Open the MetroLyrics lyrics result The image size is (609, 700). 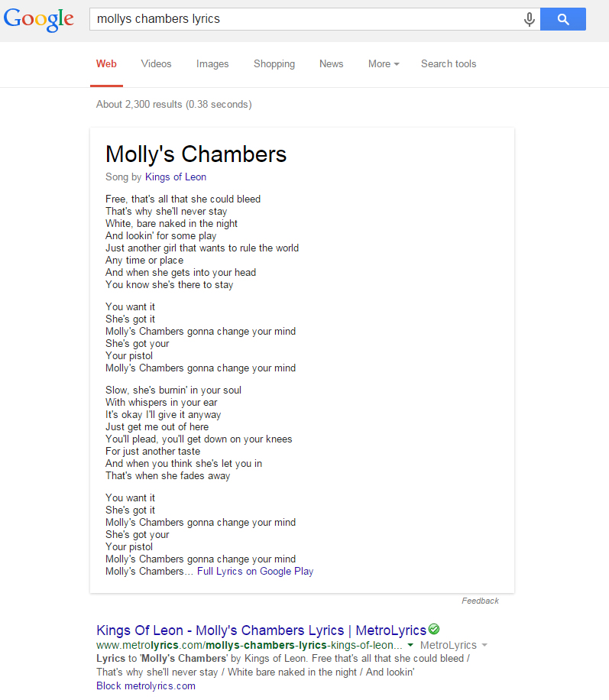tap(260, 630)
